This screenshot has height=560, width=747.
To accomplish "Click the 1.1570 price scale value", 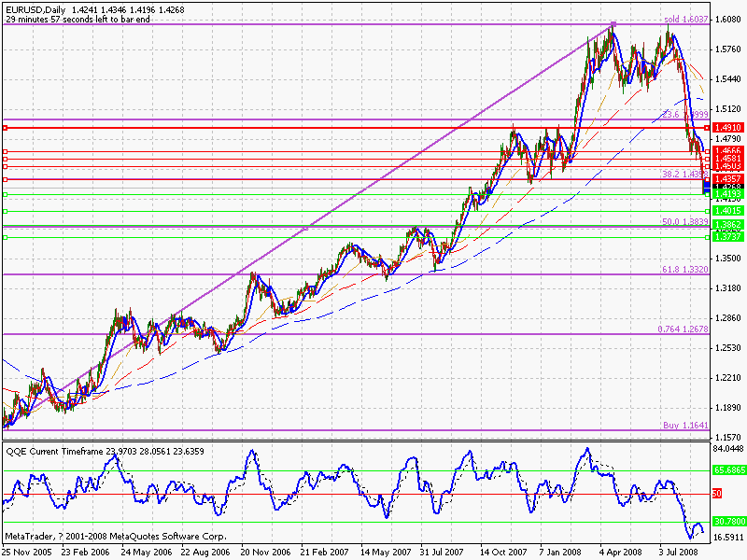I will pos(728,437).
